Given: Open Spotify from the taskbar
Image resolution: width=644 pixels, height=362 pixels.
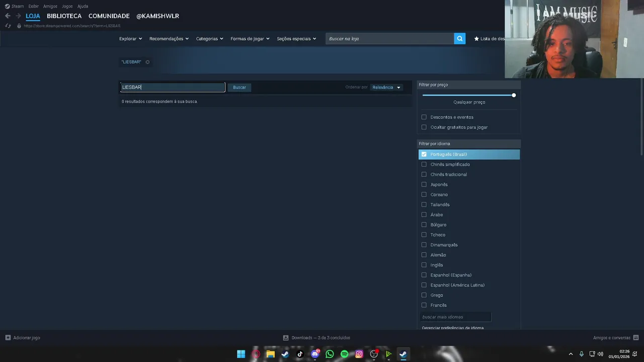Looking at the screenshot, I should click(x=344, y=354).
